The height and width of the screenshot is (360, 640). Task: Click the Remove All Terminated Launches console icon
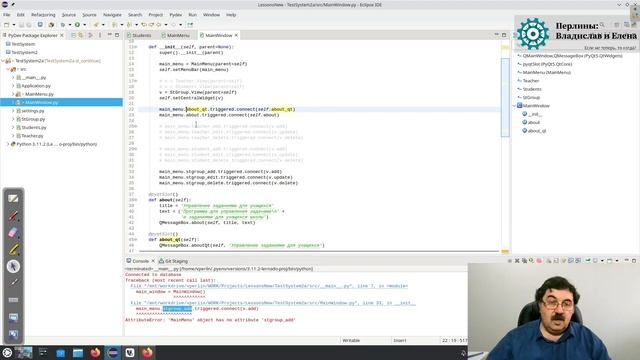click(524, 260)
